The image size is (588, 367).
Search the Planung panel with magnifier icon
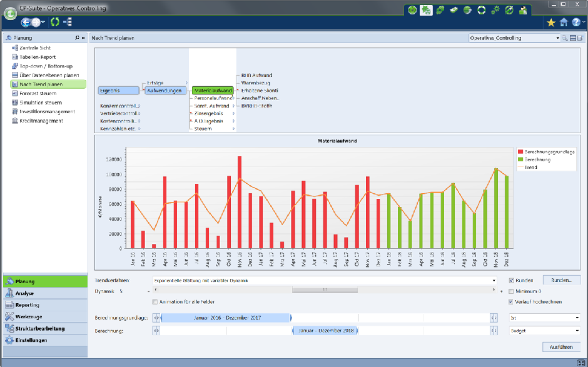point(77,38)
